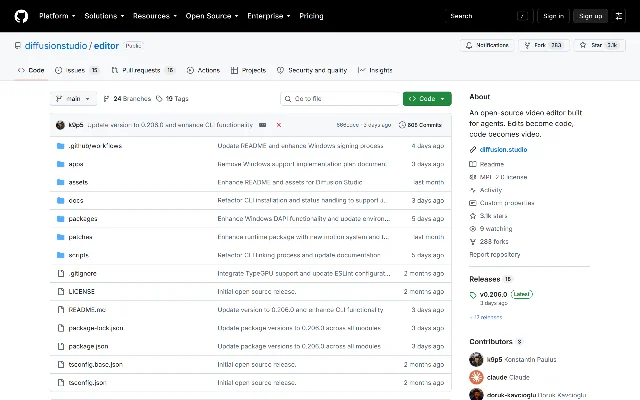Open the Platform menu
The height and width of the screenshot is (400, 640).
pos(57,16)
